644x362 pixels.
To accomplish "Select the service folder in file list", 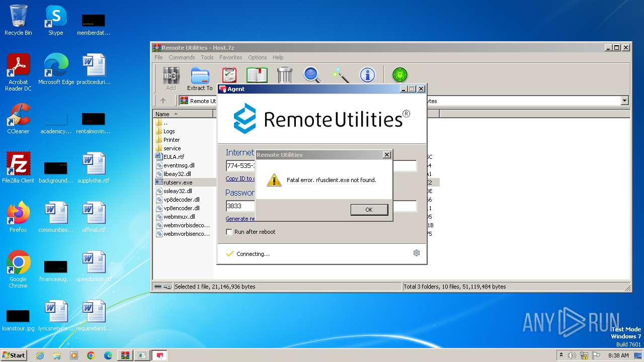I will click(x=172, y=148).
